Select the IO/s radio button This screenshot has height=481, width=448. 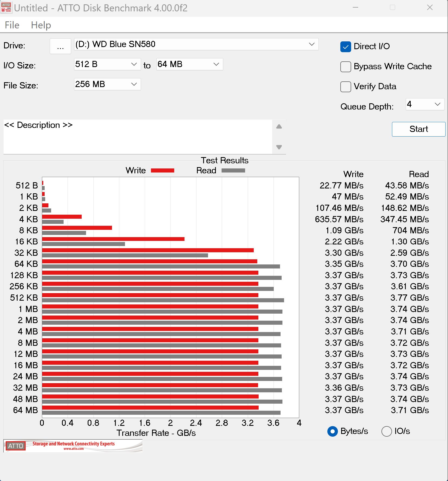pos(386,431)
